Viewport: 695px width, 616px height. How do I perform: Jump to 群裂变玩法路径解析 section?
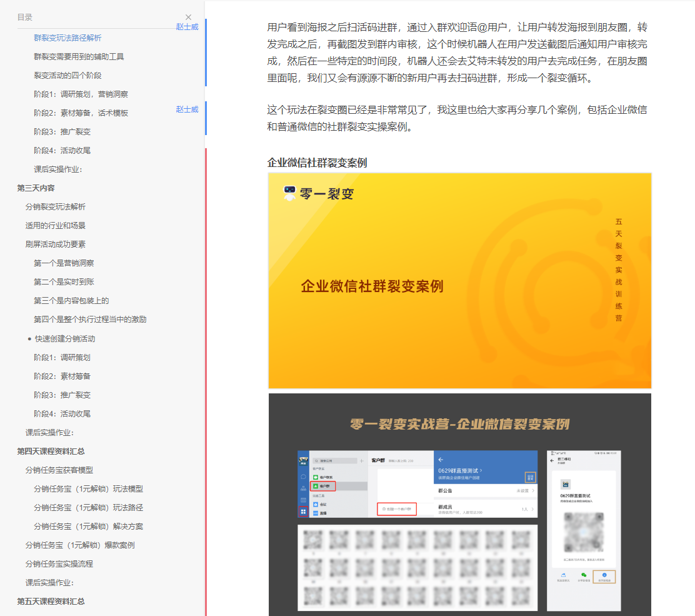pos(67,38)
